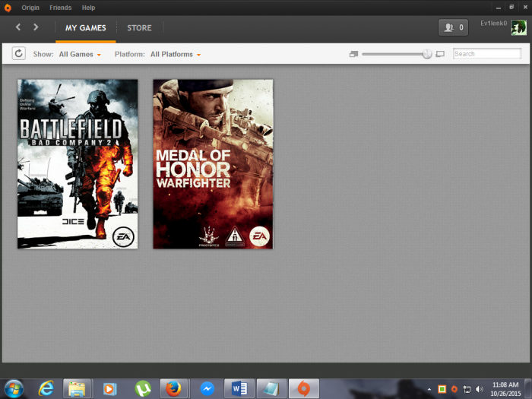
Task: Open Firefox from the taskbar
Action: pyautogui.click(x=174, y=389)
